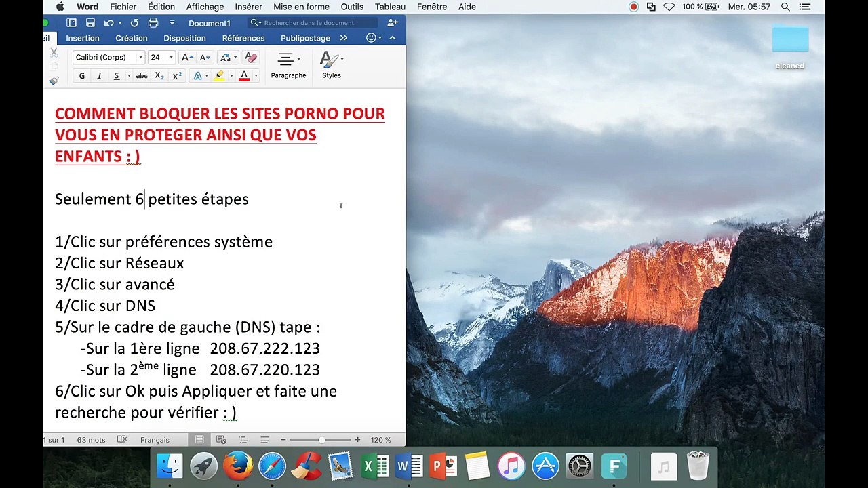Expand the undo history dropdown arrow

pyautogui.click(x=120, y=23)
